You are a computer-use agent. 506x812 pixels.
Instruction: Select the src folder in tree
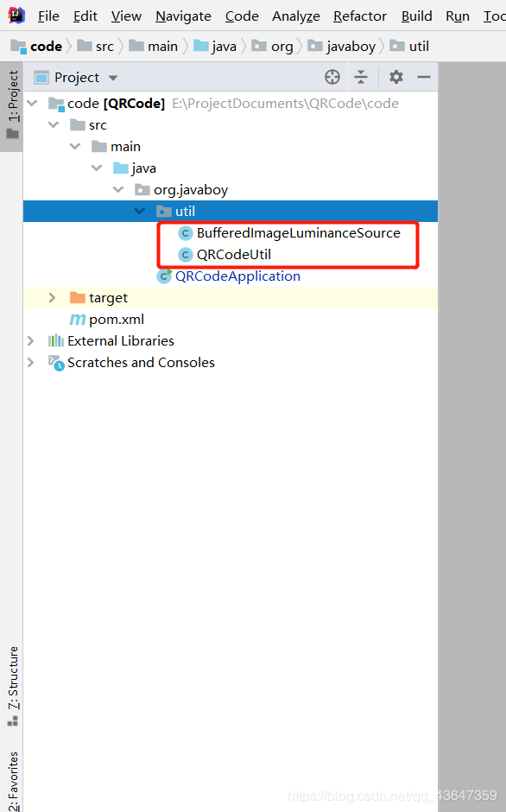coord(98,125)
